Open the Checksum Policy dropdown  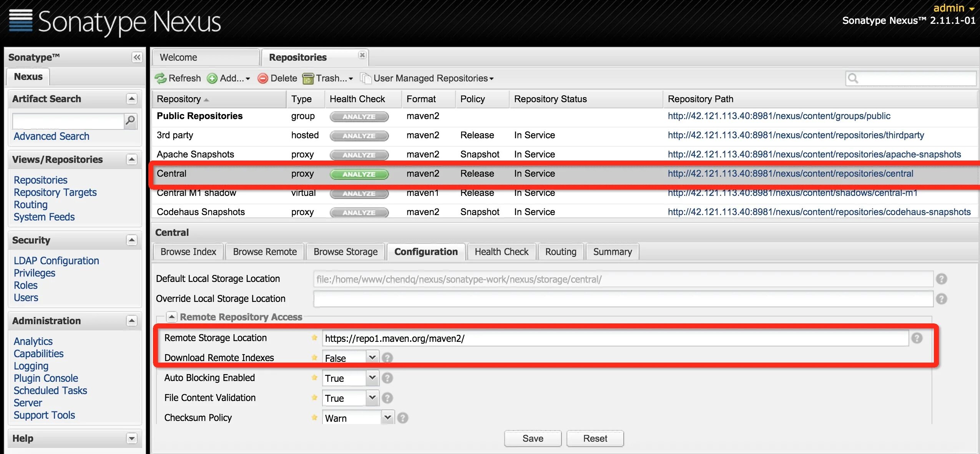[387, 418]
